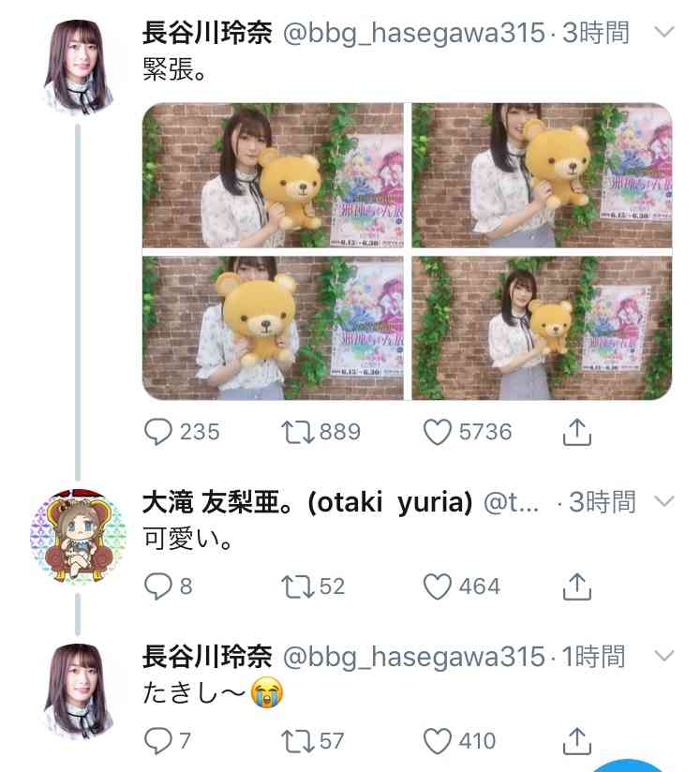Open the chevron menu on 大滝 友梨亜's tweet
700x772 pixels.
coord(664,501)
